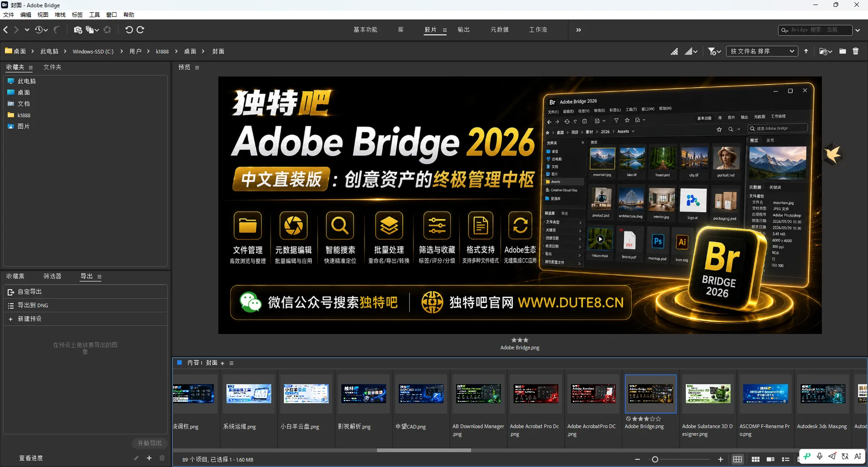Select the 导出到 DNG preset

click(85, 305)
